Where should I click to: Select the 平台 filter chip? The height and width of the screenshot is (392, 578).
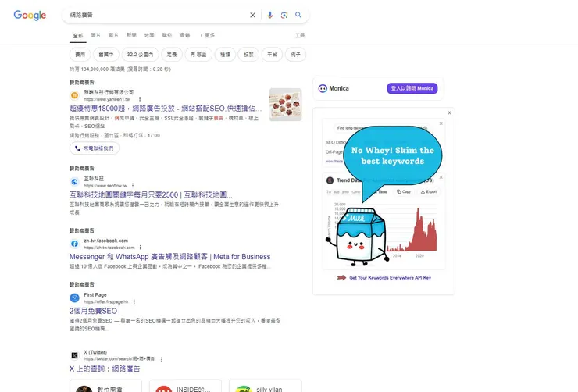pyautogui.click(x=272, y=55)
